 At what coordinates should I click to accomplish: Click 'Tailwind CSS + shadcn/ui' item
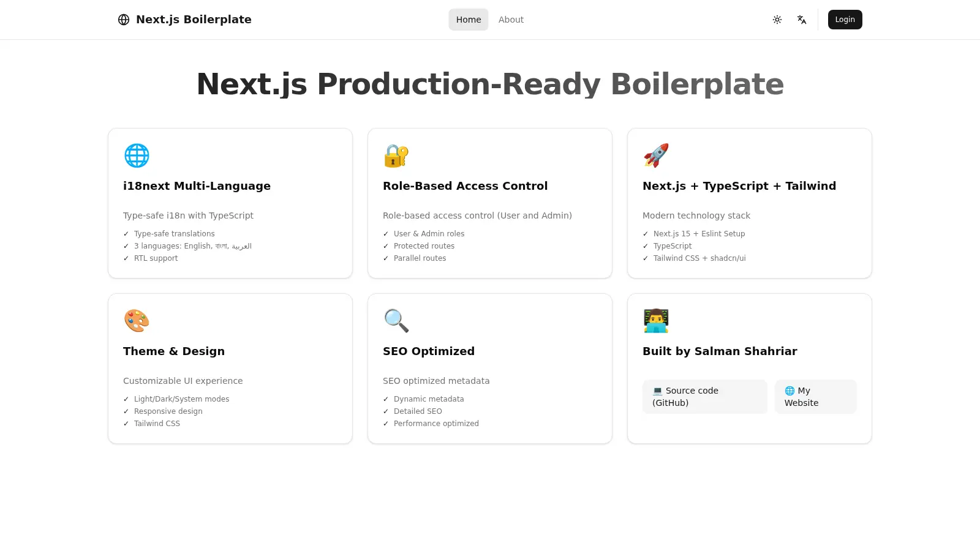click(x=699, y=258)
